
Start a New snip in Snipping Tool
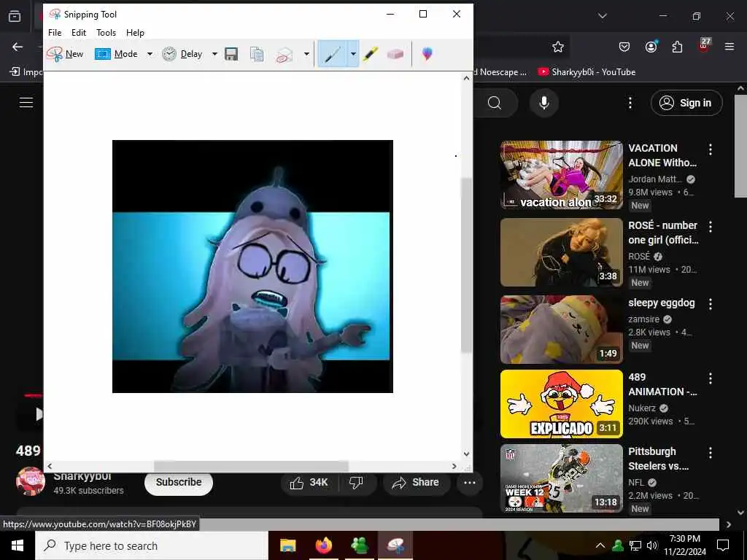pos(65,54)
